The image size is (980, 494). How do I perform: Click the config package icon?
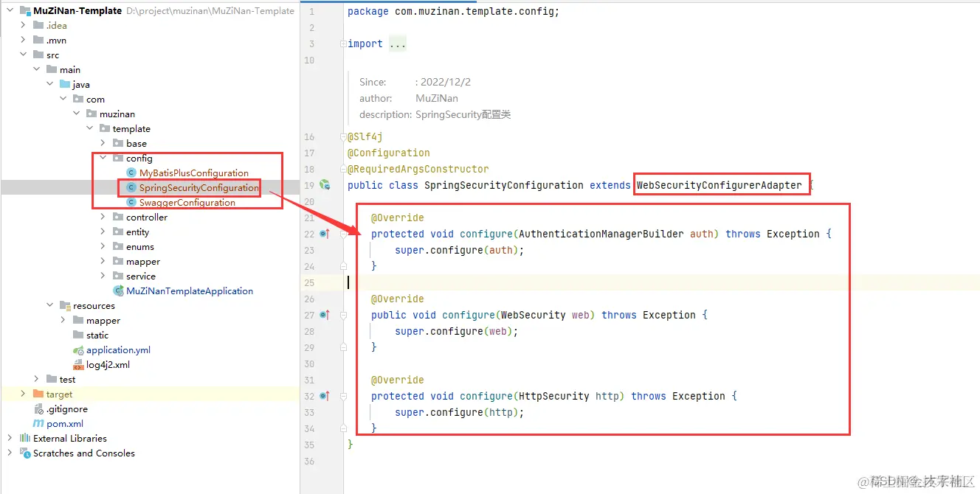[x=118, y=159]
